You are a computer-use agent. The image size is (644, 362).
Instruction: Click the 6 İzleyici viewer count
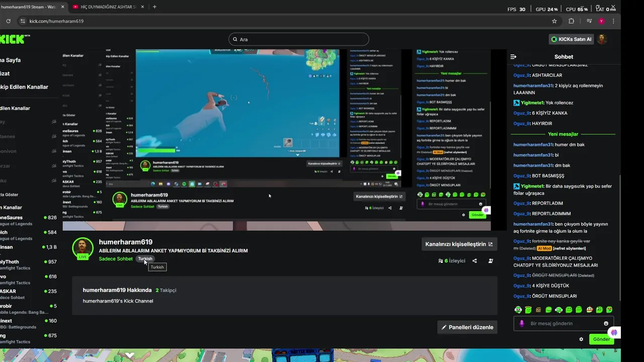452,261
